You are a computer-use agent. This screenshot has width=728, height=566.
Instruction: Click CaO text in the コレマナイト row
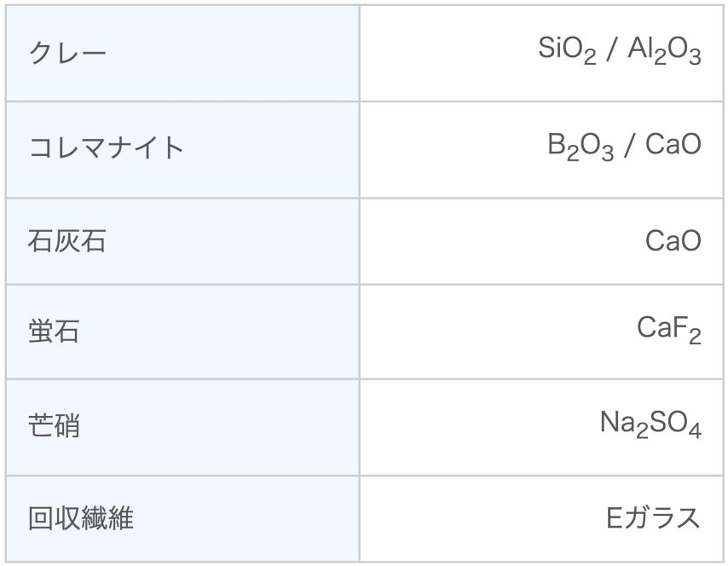[673, 144]
